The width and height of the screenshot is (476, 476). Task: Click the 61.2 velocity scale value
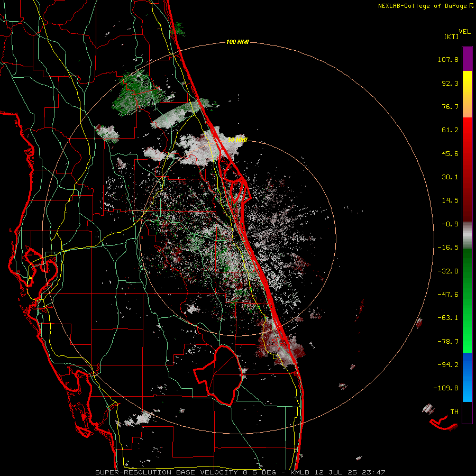(x=450, y=130)
